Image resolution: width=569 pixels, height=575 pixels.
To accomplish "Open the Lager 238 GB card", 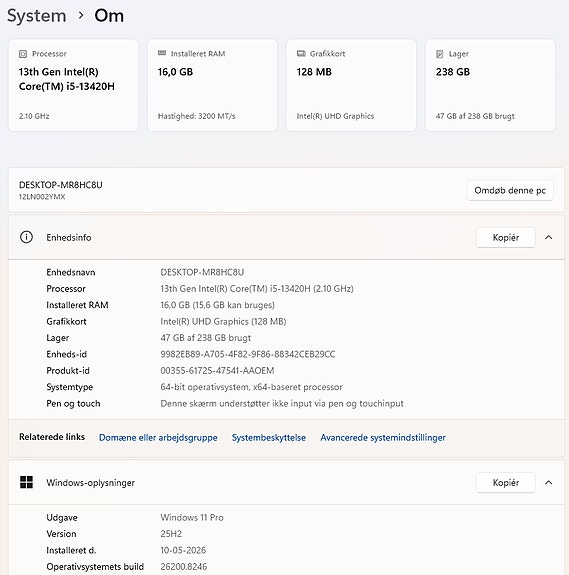I will pos(490,85).
